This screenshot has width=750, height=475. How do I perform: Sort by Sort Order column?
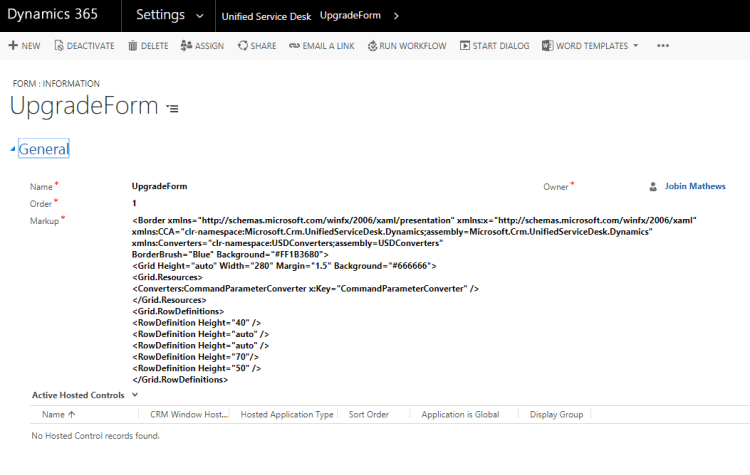[x=369, y=415]
